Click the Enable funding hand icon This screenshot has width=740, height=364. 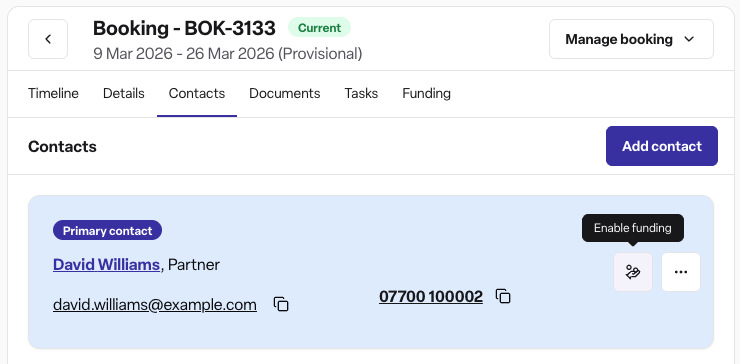(632, 272)
